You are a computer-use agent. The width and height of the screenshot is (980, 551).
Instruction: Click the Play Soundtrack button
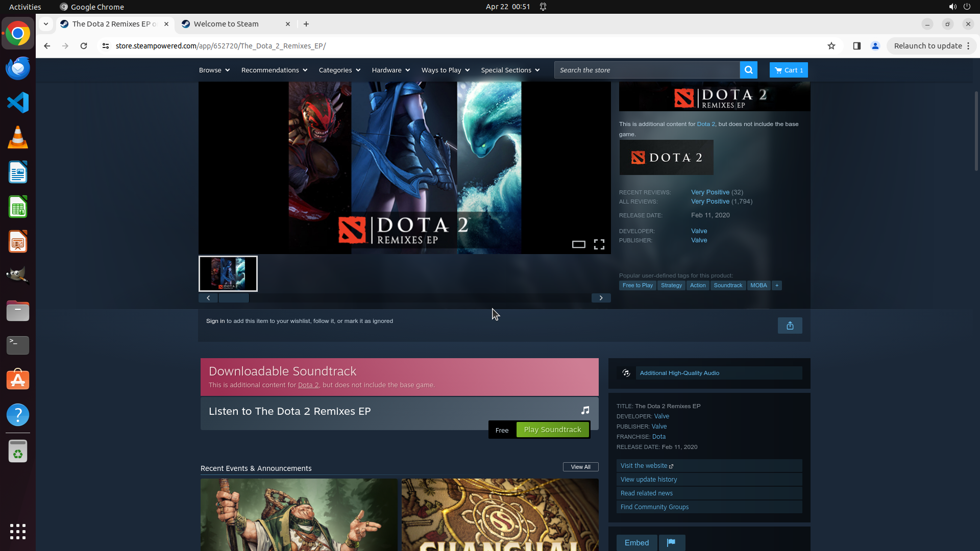[552, 430]
